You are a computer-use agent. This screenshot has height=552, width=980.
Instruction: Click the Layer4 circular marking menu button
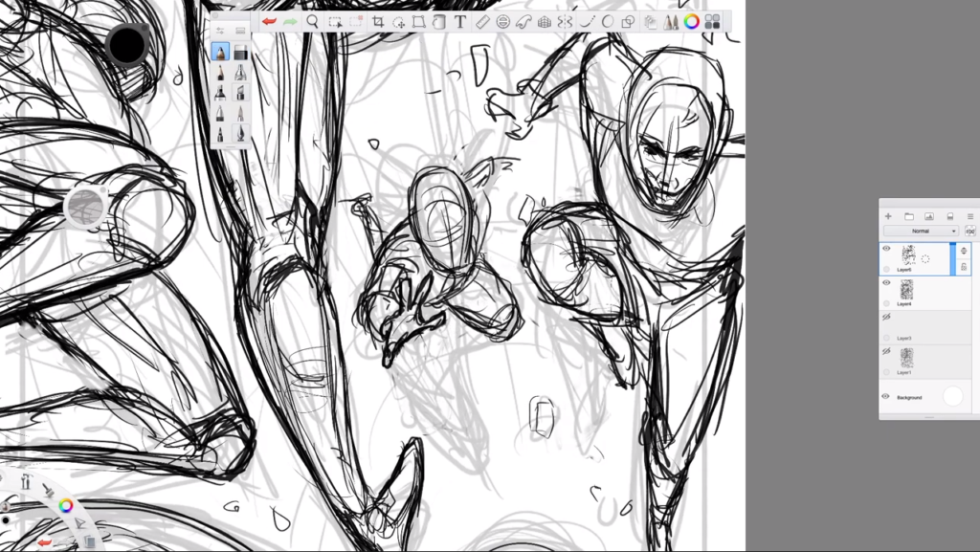tap(886, 303)
